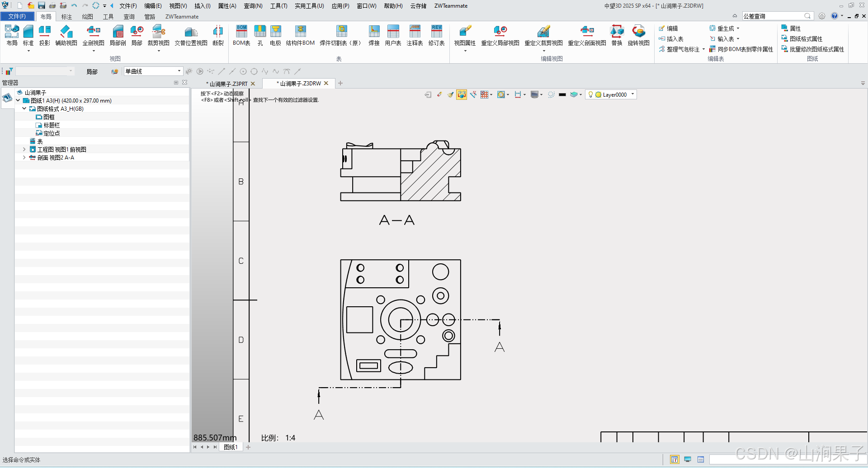Insert a BOM表 table
Image resolution: width=868 pixels, height=468 pixels.
click(242, 35)
